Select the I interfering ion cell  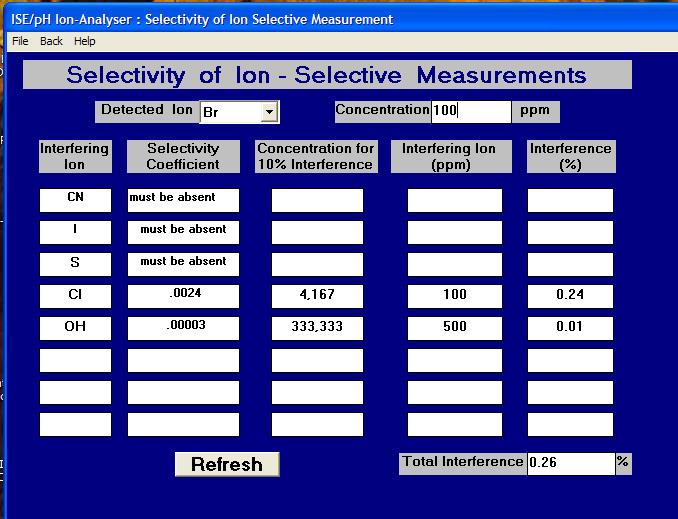[75, 232]
